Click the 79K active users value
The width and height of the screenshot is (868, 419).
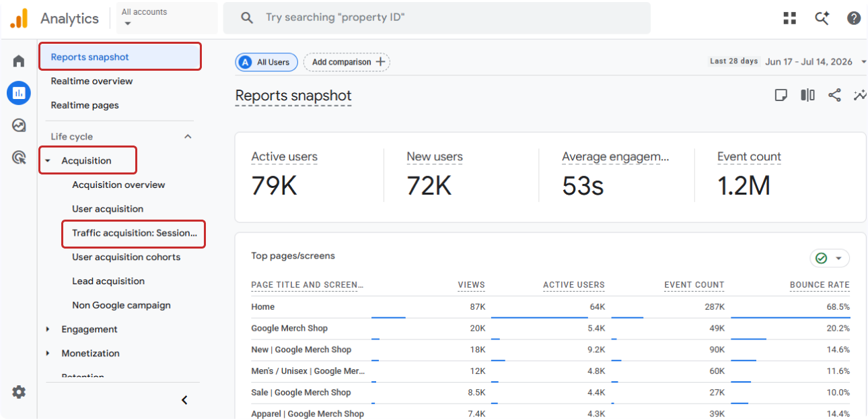coord(274,185)
